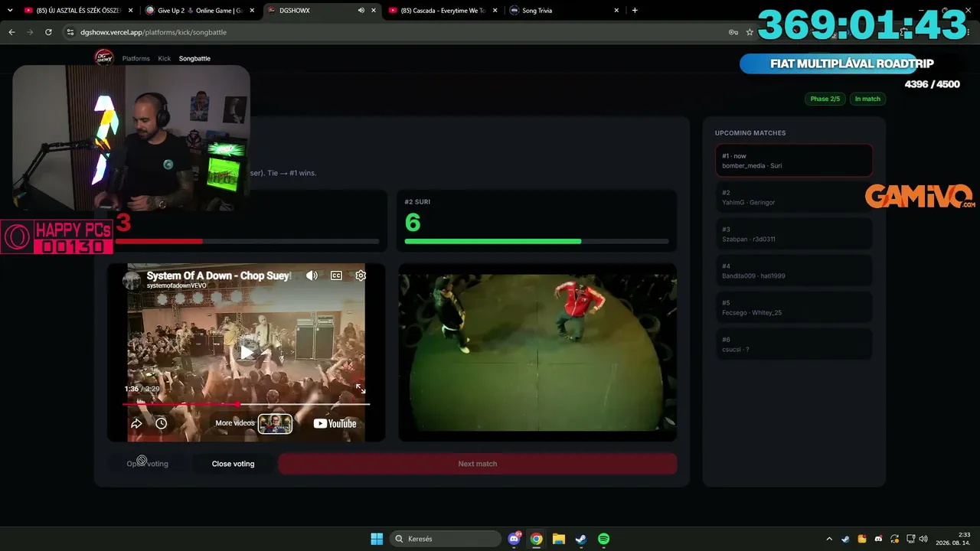
Task: Click the Suri video on the right
Action: (537, 352)
